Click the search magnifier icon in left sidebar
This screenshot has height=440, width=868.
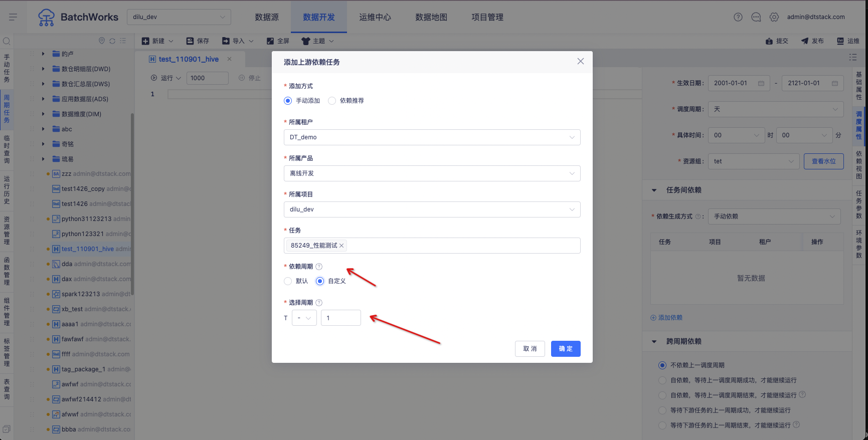7,41
